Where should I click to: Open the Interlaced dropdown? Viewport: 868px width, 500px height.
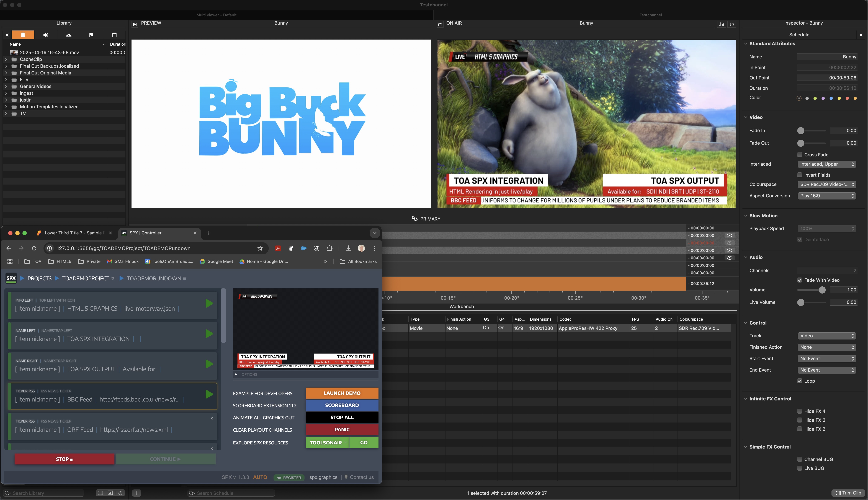click(827, 164)
